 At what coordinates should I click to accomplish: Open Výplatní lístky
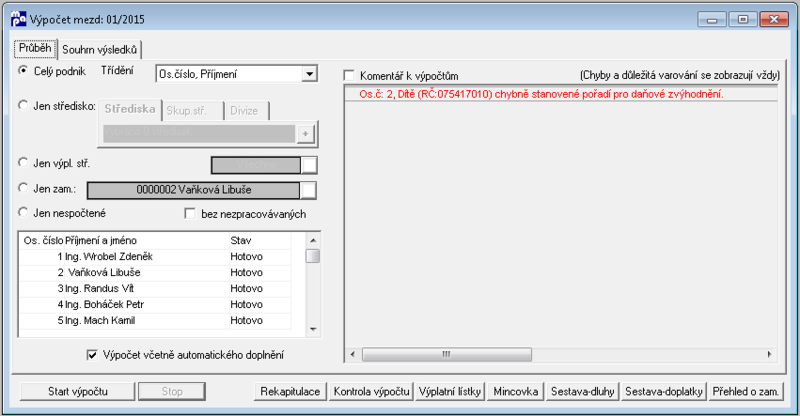tap(450, 391)
